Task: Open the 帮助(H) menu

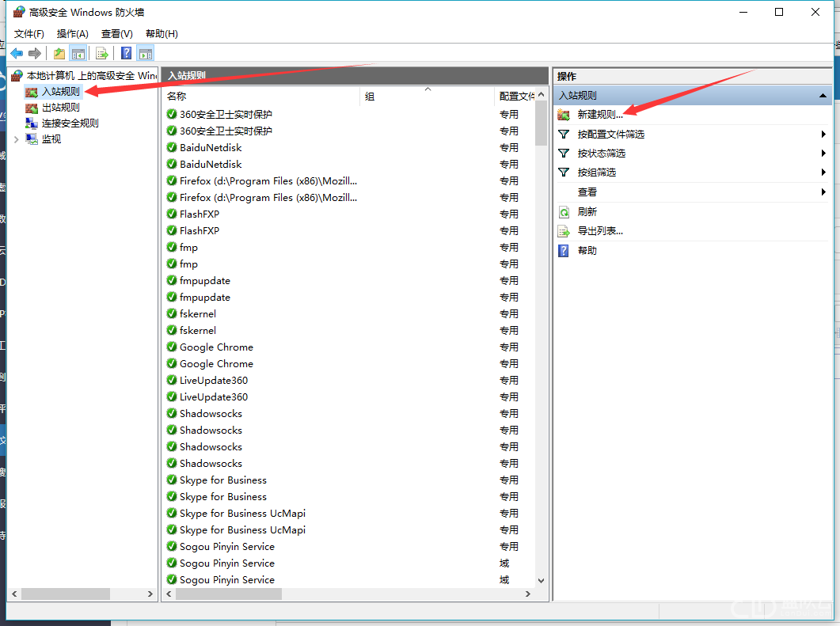Action: coord(162,34)
